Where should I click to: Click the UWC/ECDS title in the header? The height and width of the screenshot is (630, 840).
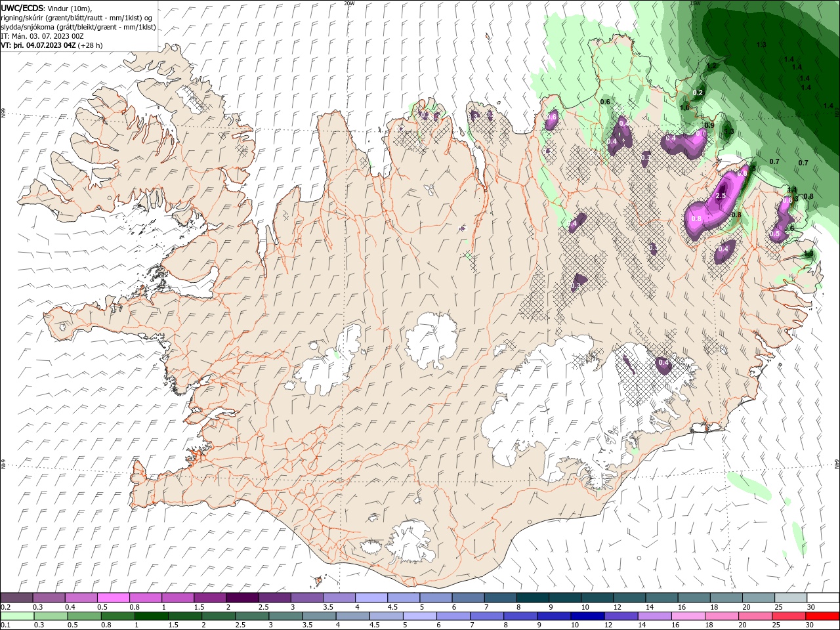23,8
